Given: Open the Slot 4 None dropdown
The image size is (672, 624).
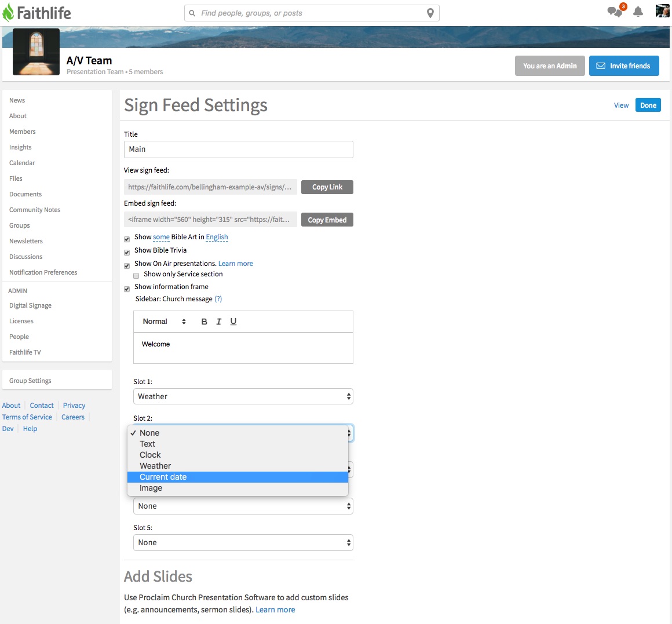Looking at the screenshot, I should pos(243,506).
